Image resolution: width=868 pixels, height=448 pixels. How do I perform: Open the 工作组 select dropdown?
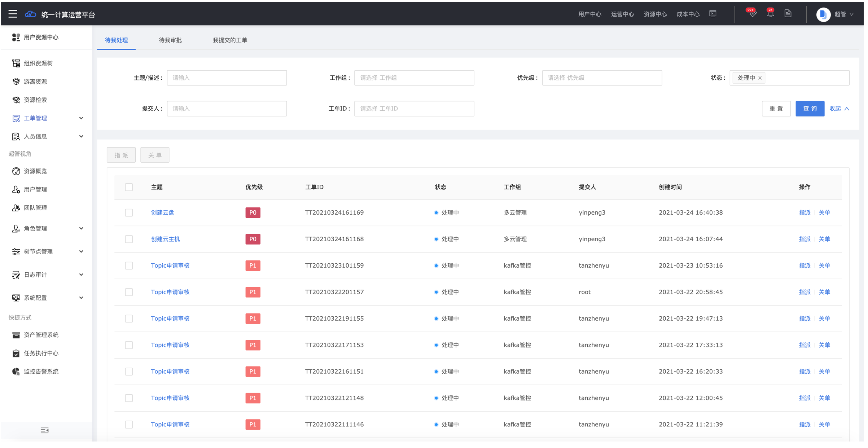pyautogui.click(x=414, y=78)
